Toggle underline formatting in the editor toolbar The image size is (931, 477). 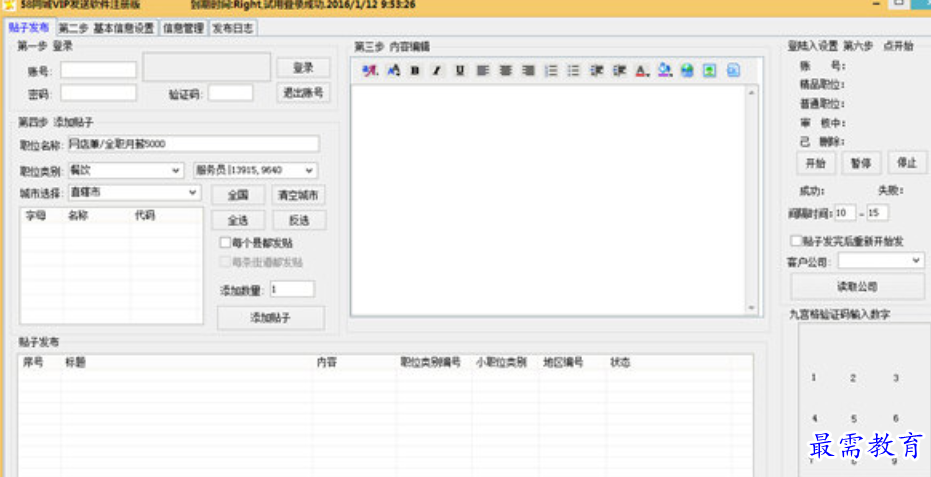[x=460, y=71]
